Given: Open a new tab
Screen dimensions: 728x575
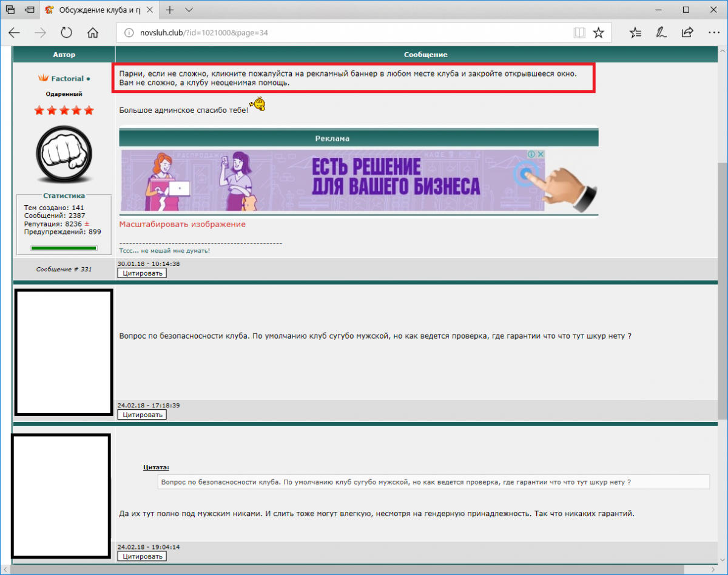Looking at the screenshot, I should 170,10.
